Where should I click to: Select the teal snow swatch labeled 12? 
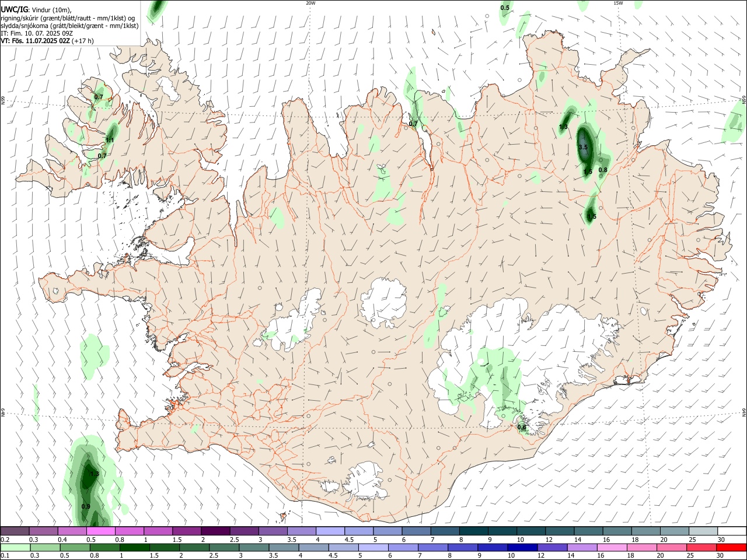(559, 531)
